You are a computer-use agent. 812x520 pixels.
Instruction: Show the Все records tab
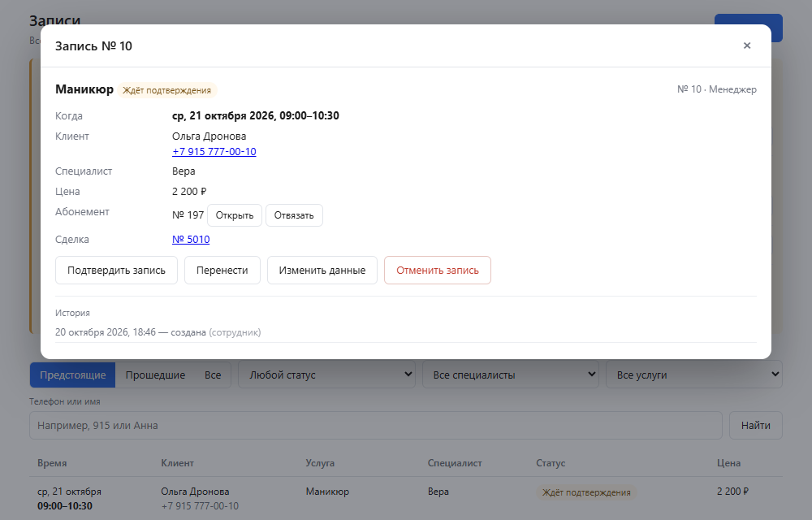[213, 375]
